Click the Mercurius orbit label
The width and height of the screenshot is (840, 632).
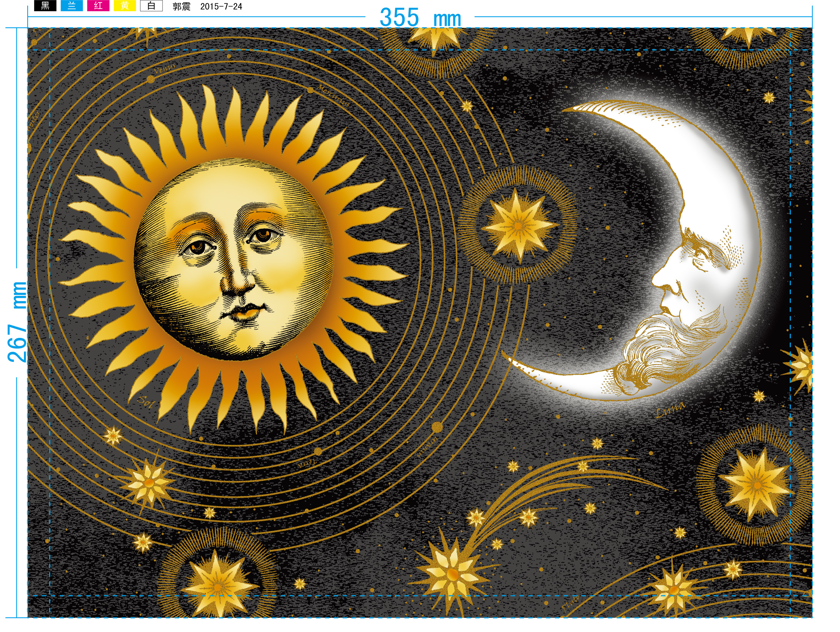coord(334,96)
